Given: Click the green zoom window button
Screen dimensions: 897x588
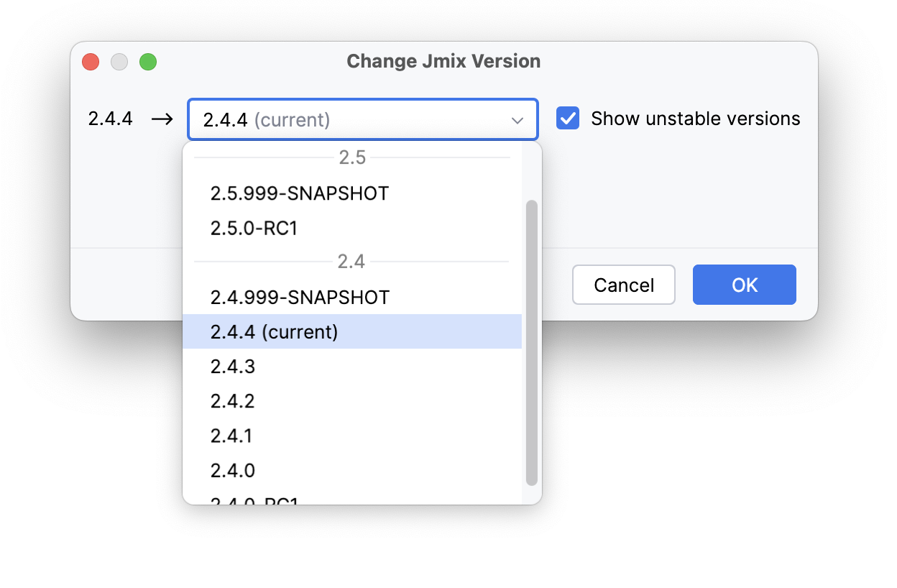Looking at the screenshot, I should (148, 62).
